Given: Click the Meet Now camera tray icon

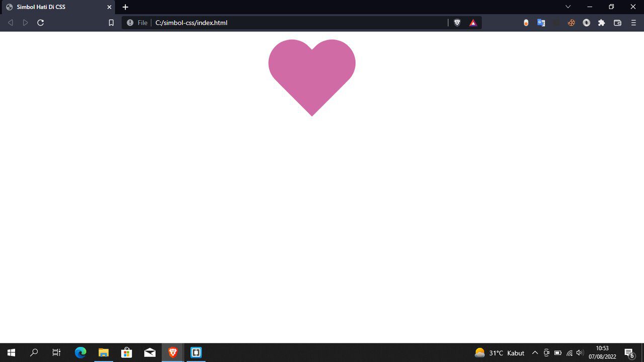Looking at the screenshot, I should pos(546,353).
